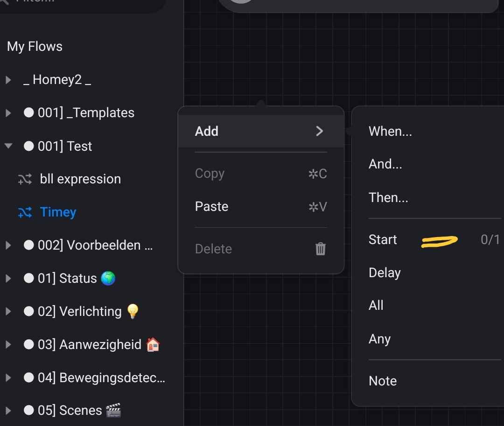Click the flow icon beside bll expression

click(25, 179)
